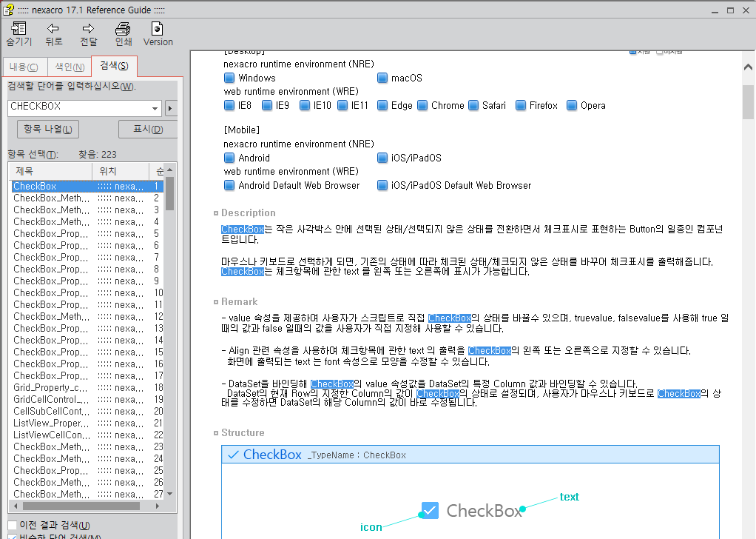This screenshot has width=756, height=539.
Task: Click the 찾음: 223 result count text
Action: click(x=98, y=155)
